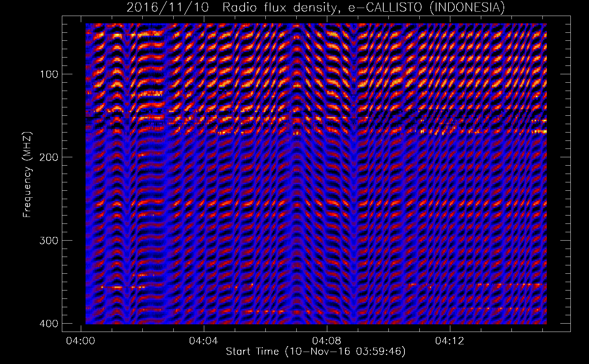589x364 pixels.
Task: Click the Start Time axis caption
Action: coord(316,352)
